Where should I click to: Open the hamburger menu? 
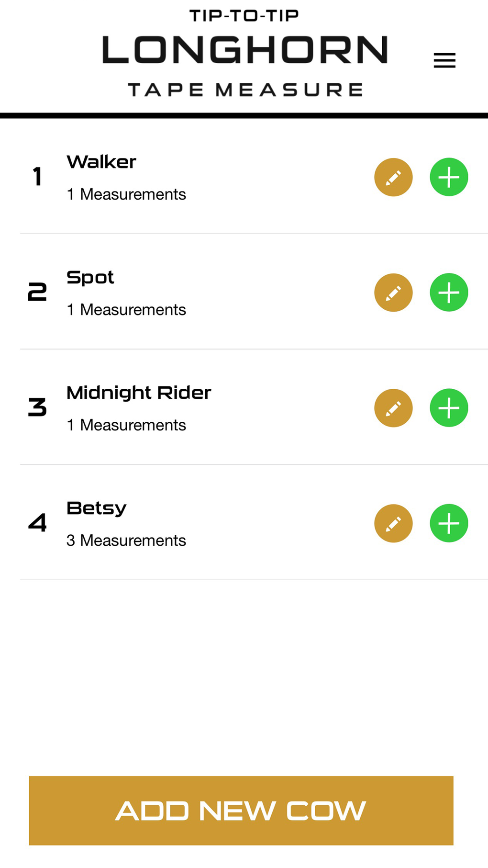(444, 60)
